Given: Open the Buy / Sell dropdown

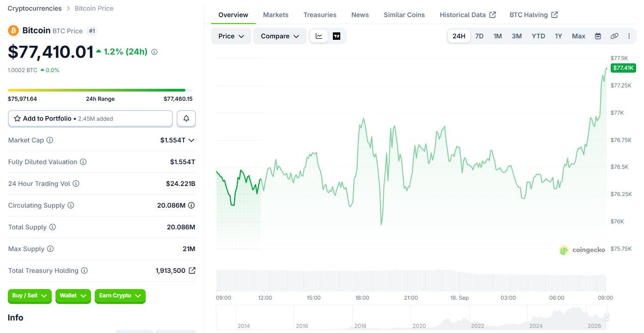Looking at the screenshot, I should tap(30, 296).
